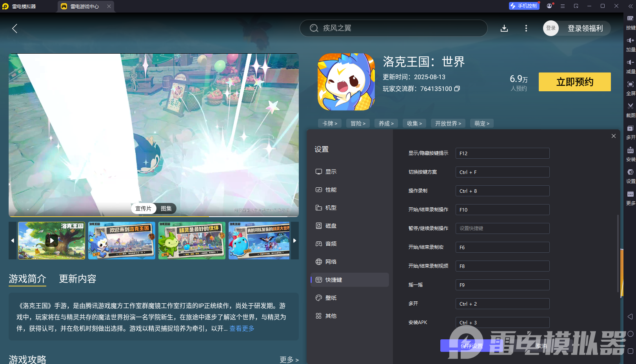This screenshot has height=364, width=636.
Task: Click 查看更多 to read full game description
Action: pos(242,328)
